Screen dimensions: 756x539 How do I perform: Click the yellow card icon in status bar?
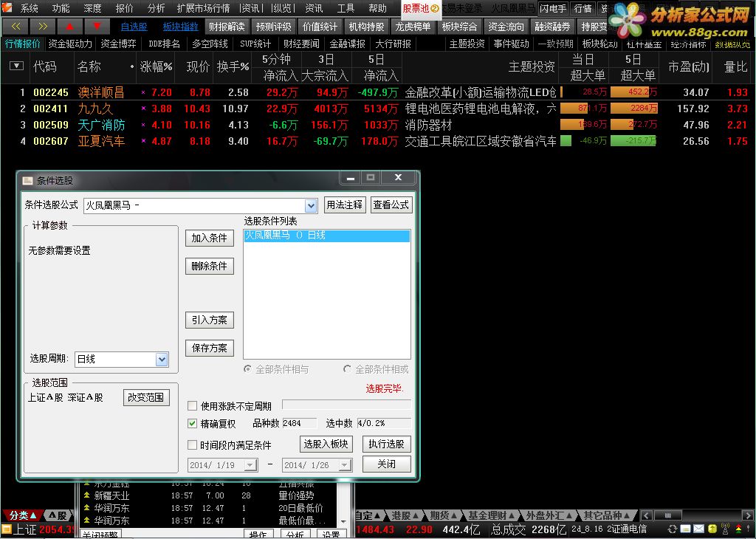tap(686, 529)
